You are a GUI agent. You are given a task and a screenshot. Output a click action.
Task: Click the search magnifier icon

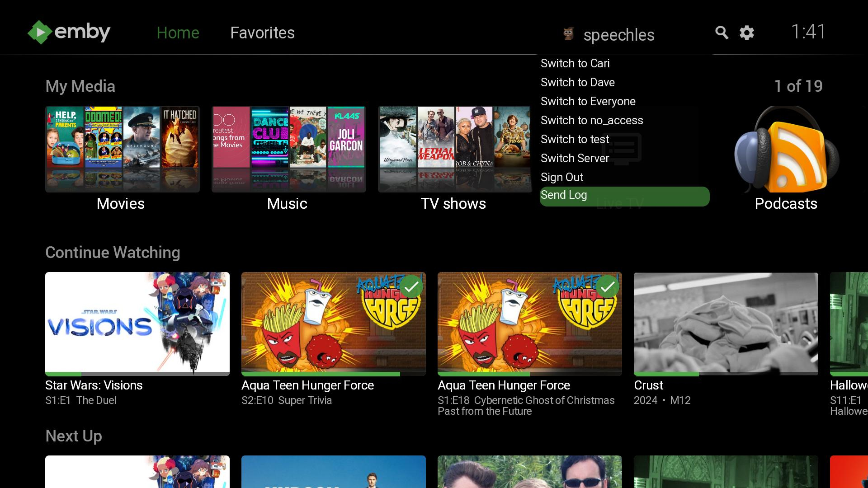point(722,33)
